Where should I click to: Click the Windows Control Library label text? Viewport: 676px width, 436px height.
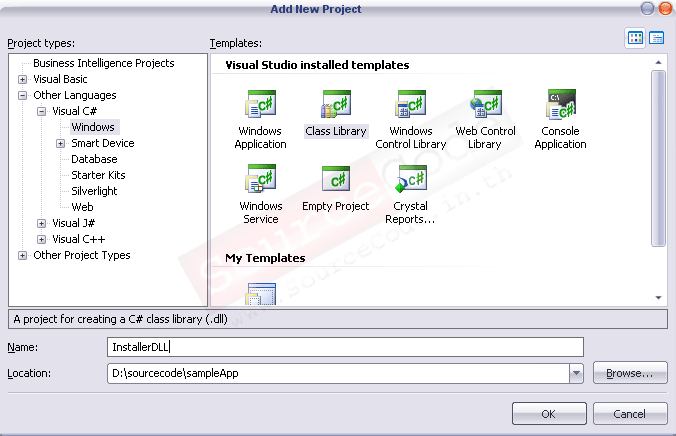coord(411,138)
